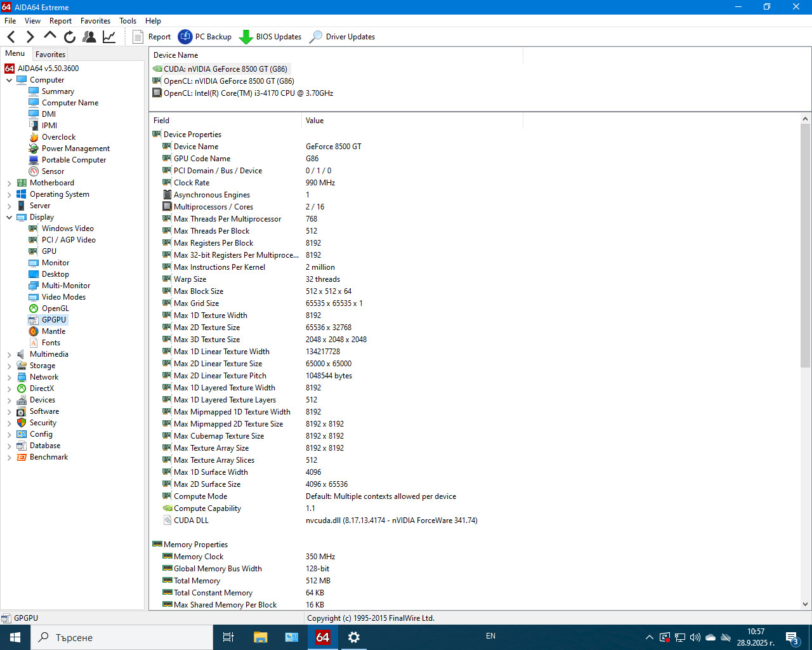This screenshot has width=812, height=650.
Task: Open Driver Updates from toolbar
Action: point(342,37)
